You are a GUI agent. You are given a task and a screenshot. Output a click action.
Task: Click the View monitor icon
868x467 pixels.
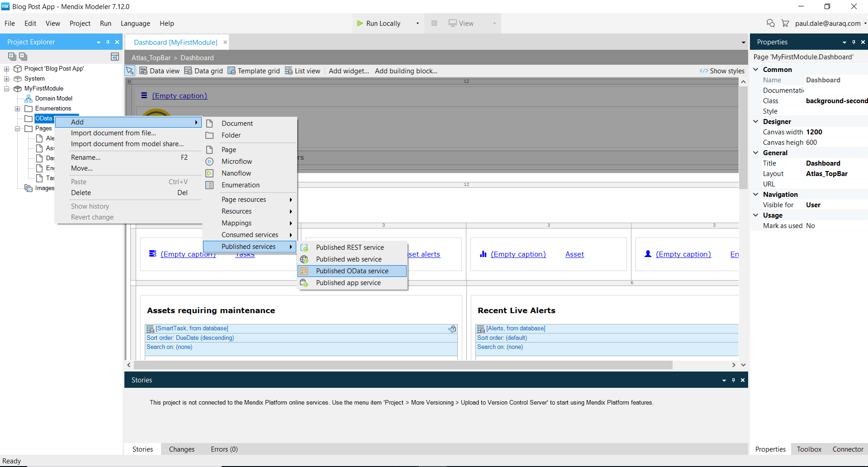click(452, 23)
